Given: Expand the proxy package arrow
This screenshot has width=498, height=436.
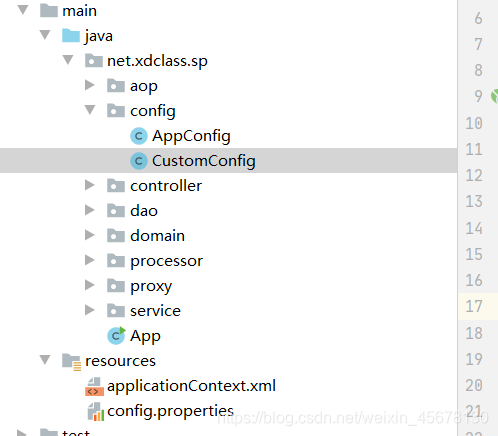Looking at the screenshot, I should [x=89, y=285].
